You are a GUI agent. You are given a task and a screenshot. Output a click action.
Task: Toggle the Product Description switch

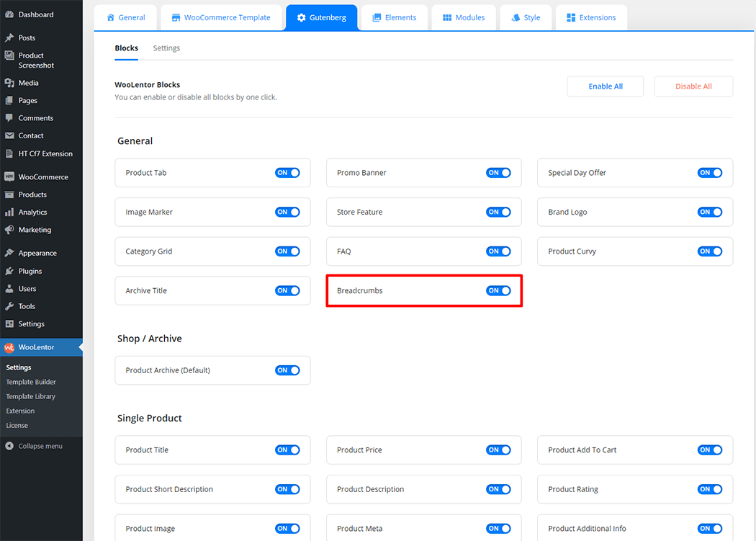pyautogui.click(x=498, y=489)
